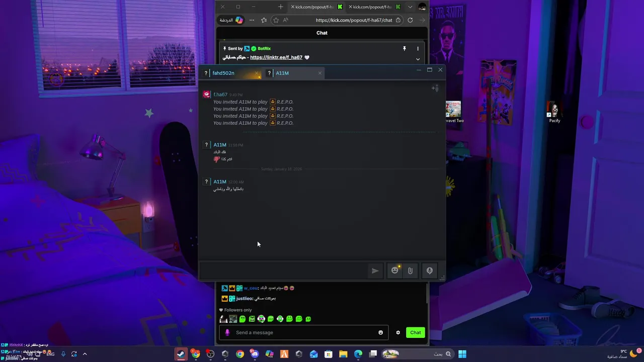Open the second kick.com popout browser tab
The image size is (644, 362).
coord(373,7)
